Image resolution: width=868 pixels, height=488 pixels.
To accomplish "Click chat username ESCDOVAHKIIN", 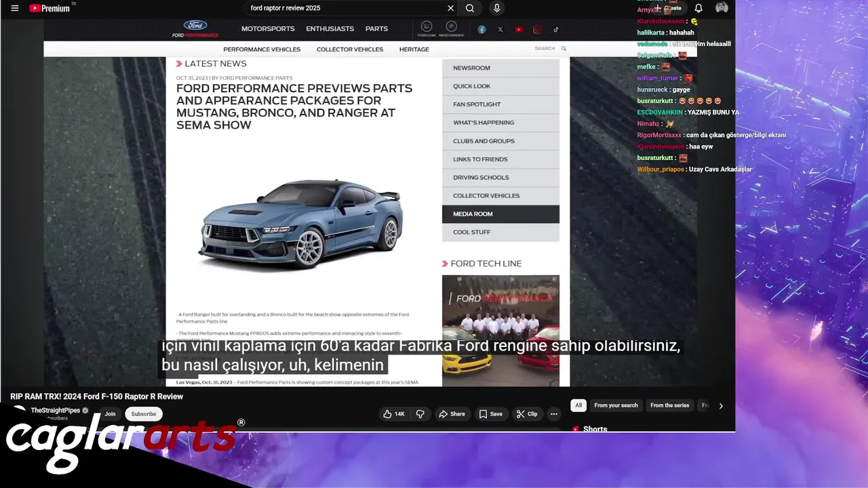I will click(x=660, y=113).
